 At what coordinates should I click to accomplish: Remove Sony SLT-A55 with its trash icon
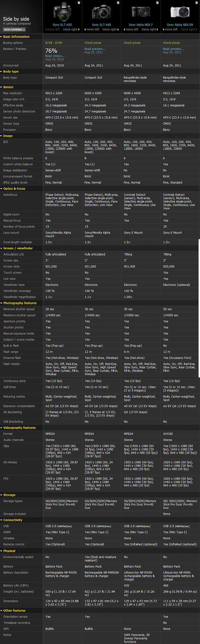pos(79,3)
